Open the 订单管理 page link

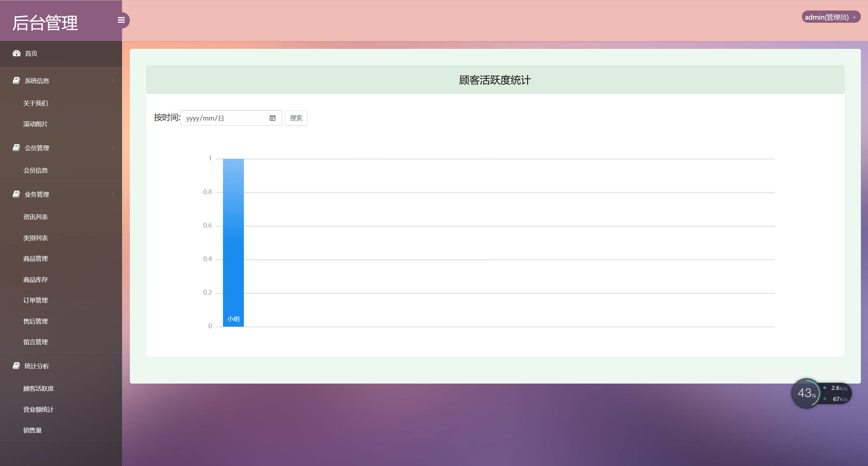(x=35, y=300)
